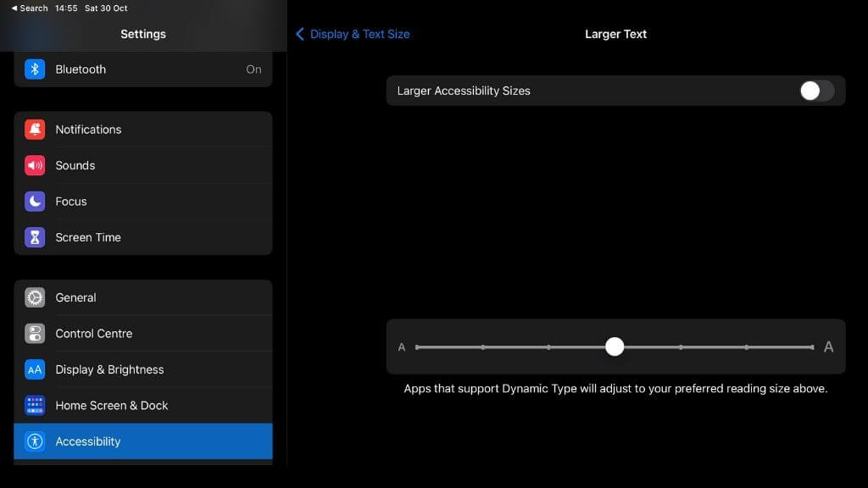Tap the Display & Brightness AA icon

coord(34,369)
